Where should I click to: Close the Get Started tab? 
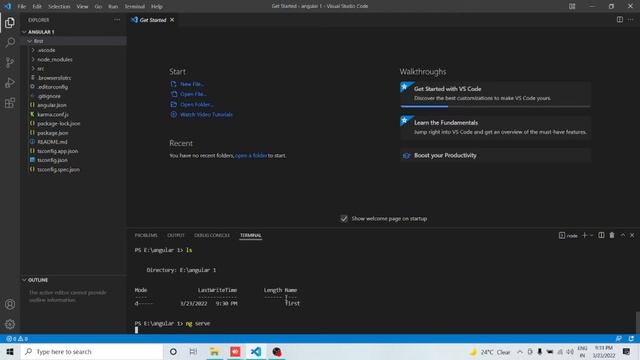tap(172, 20)
